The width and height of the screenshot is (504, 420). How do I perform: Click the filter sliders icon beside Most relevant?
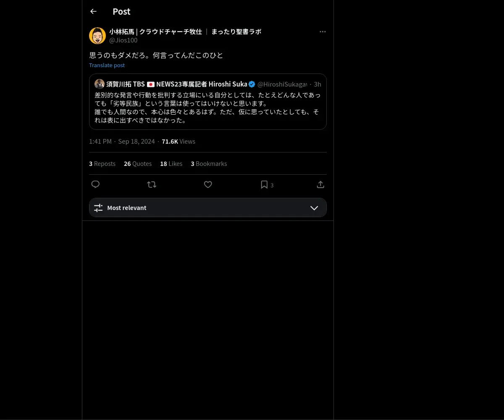pyautogui.click(x=98, y=208)
